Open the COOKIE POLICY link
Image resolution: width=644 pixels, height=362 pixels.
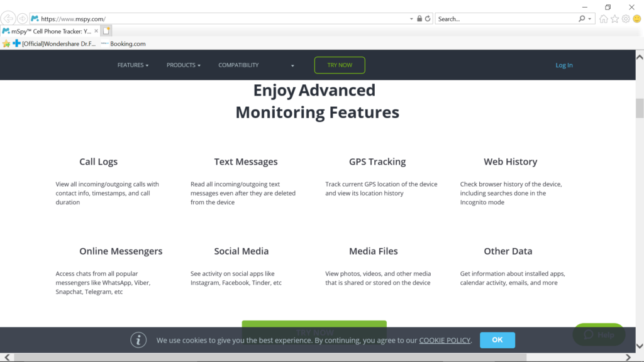pos(445,340)
